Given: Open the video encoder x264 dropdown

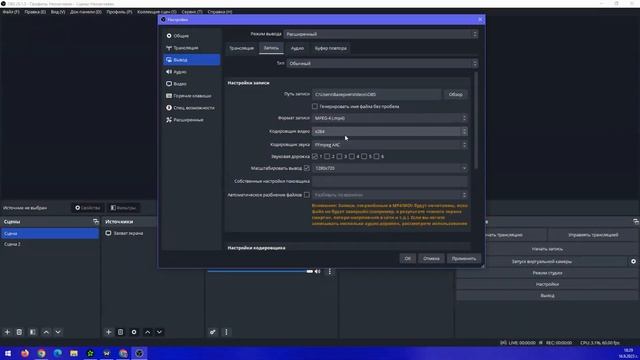Looking at the screenshot, I should (390, 131).
